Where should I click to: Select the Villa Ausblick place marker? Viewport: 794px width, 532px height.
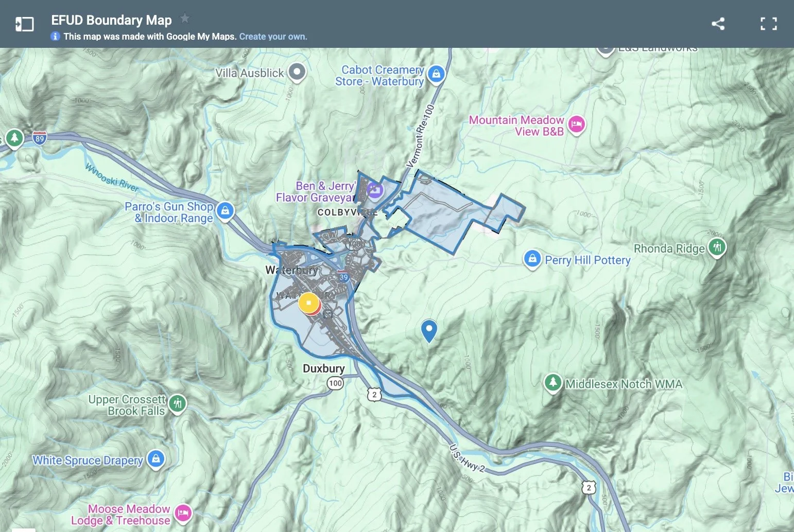tap(297, 73)
